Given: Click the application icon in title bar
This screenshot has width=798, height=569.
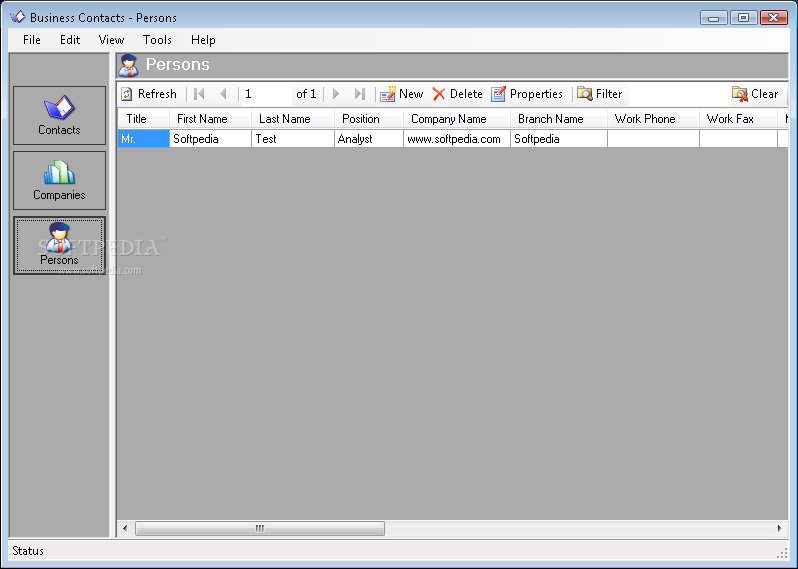Looking at the screenshot, I should pos(18,17).
